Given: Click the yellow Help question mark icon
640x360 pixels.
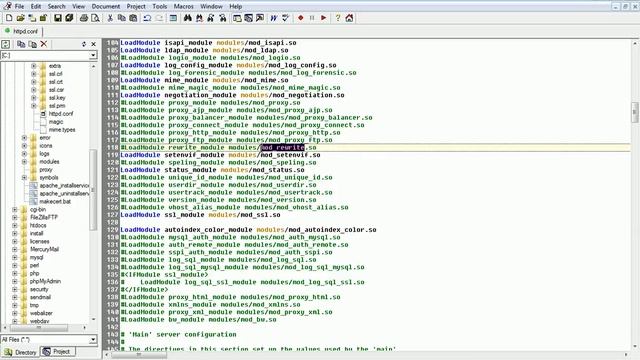Looking at the screenshot, I should [338, 18].
